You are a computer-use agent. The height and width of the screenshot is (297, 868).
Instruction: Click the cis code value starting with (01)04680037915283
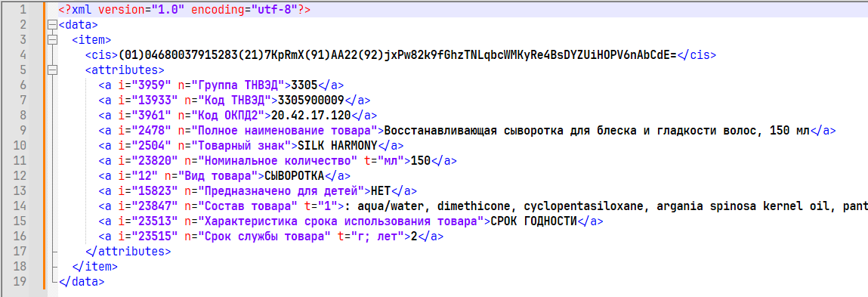click(398, 55)
